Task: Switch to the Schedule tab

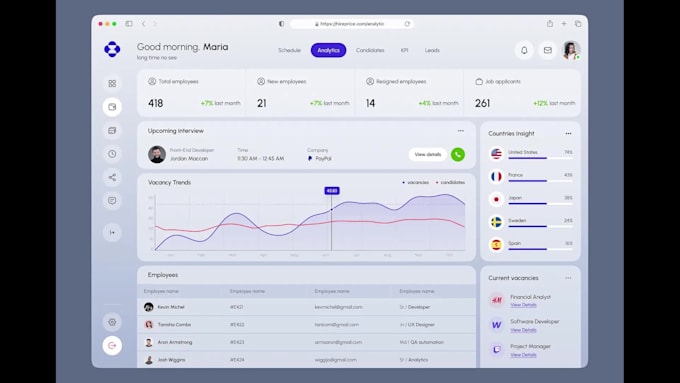Action: click(289, 50)
